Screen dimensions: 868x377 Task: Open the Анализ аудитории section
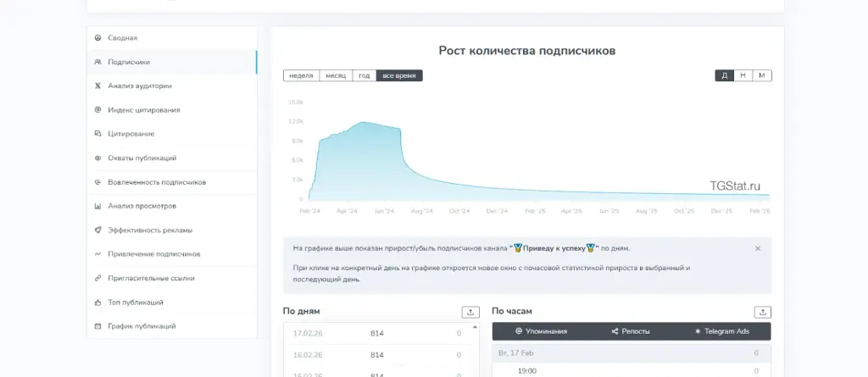tap(171, 86)
